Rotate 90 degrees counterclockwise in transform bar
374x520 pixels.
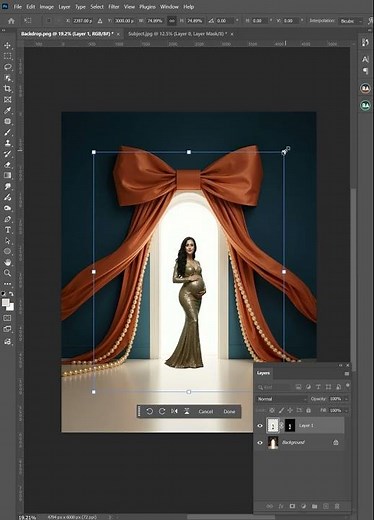150,411
